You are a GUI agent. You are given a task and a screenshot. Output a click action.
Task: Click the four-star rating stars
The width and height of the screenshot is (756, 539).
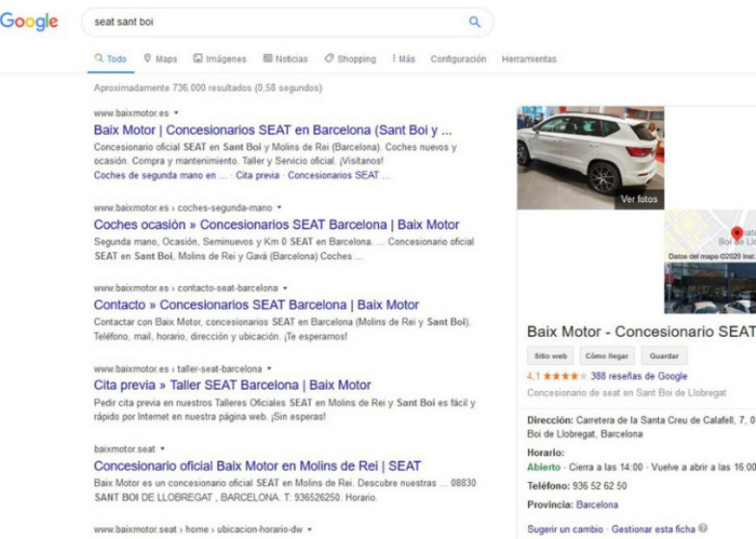pos(565,376)
